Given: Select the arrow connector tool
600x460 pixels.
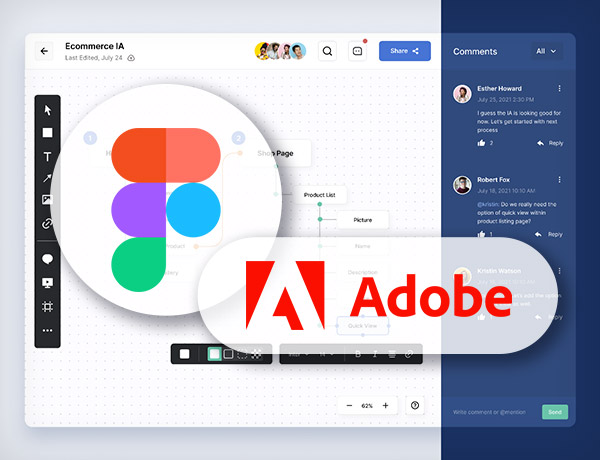Looking at the screenshot, I should [x=47, y=178].
